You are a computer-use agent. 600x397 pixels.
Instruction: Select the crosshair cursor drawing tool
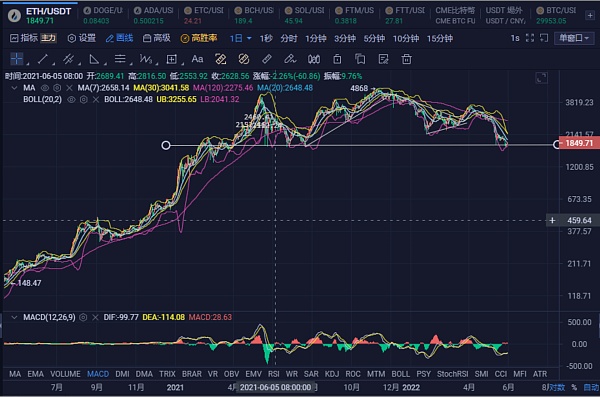click(x=16, y=59)
